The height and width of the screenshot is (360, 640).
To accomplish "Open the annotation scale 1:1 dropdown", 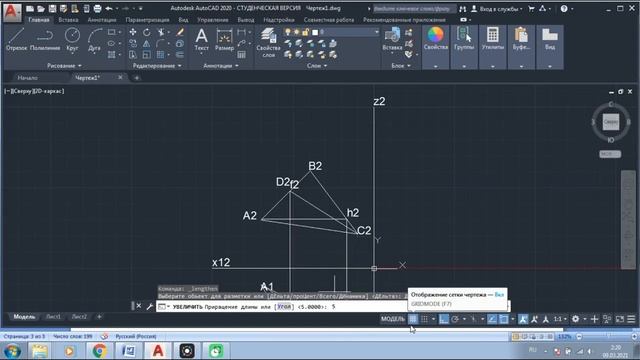I will (559, 319).
